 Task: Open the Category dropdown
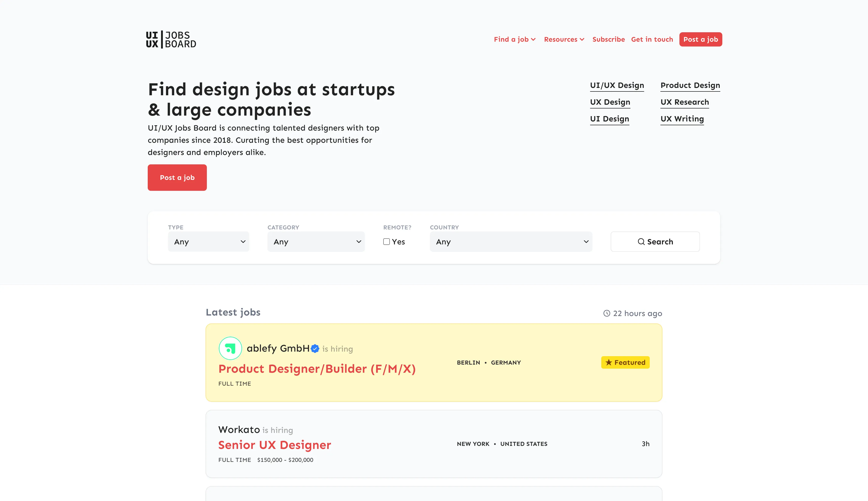[x=316, y=242]
